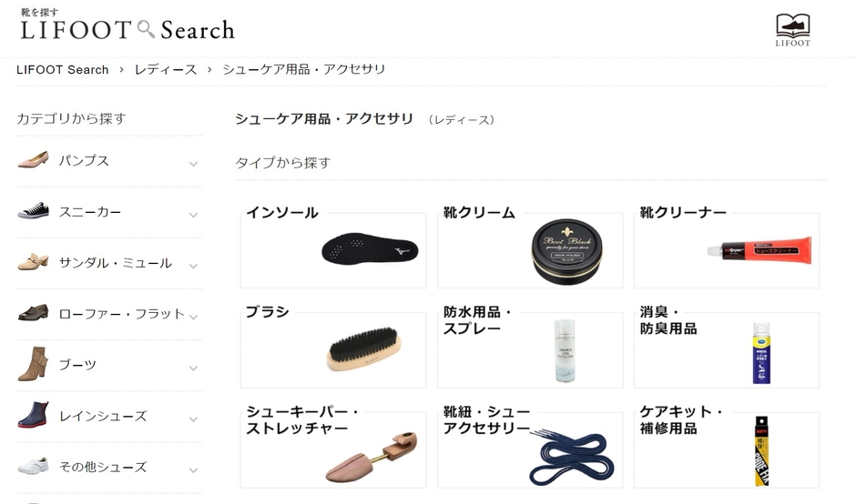Select the ブラシ brush type card
The height and width of the screenshot is (504, 856).
[333, 347]
